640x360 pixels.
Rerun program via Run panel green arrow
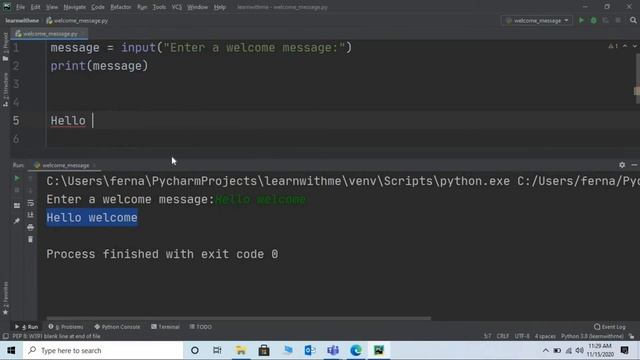pyautogui.click(x=17, y=178)
